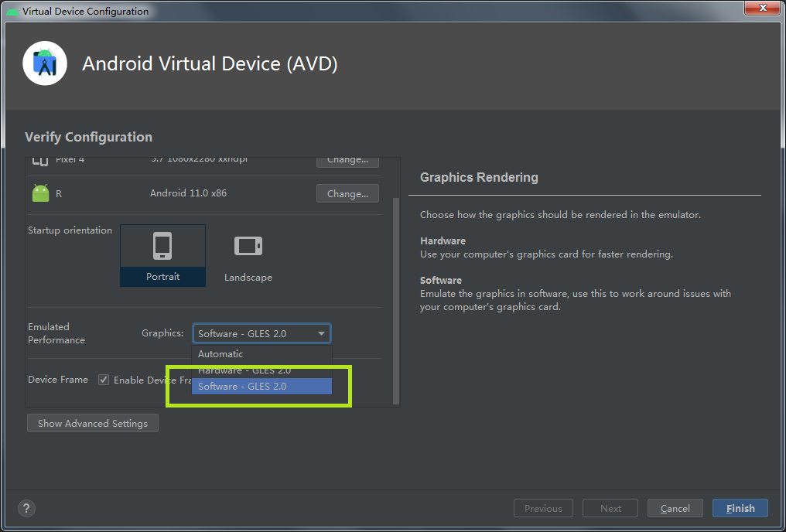
Task: Click the configuration list vertical scrollbar
Action: [x=396, y=301]
